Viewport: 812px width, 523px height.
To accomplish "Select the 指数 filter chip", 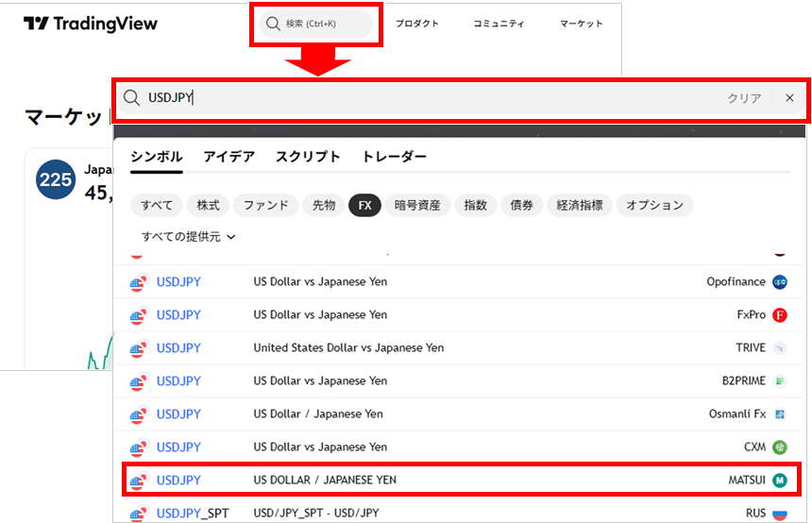I will coord(475,205).
